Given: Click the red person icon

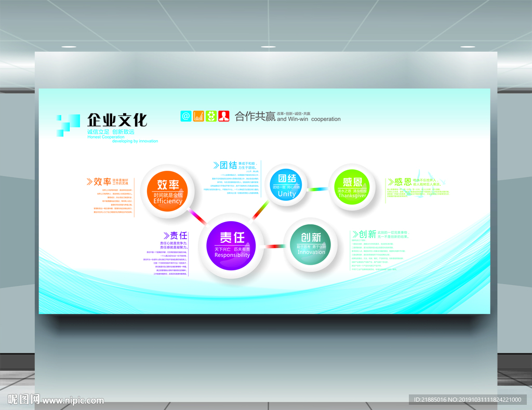Looking at the screenshot, I should pos(223,116).
